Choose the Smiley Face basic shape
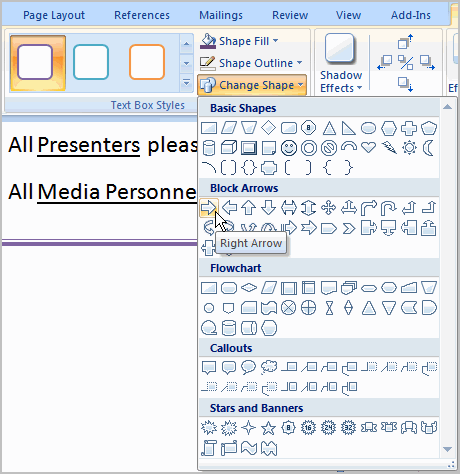This screenshot has height=474, width=460. [289, 148]
